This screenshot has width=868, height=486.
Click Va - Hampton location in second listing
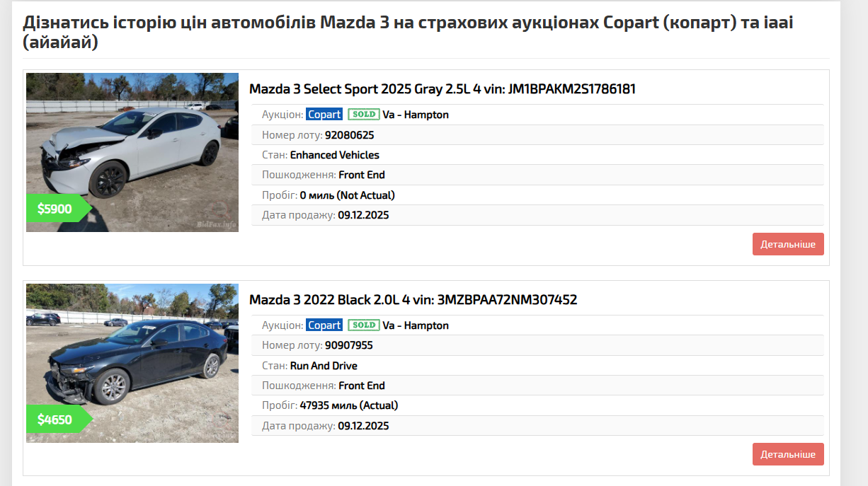point(416,325)
